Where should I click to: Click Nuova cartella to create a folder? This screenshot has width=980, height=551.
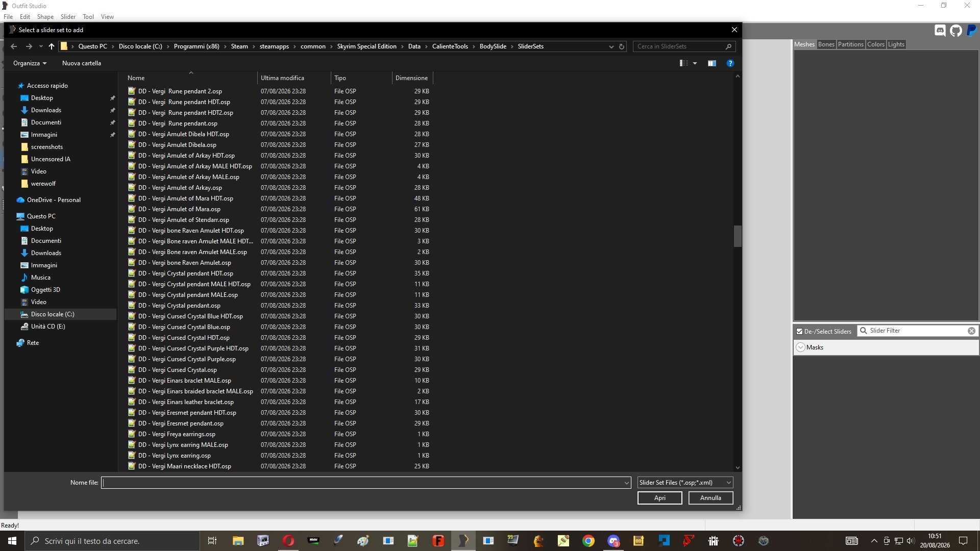tap(82, 63)
